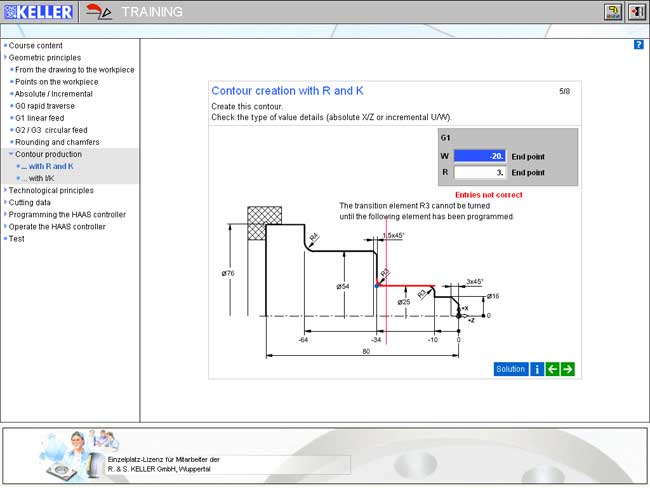Image resolution: width=650 pixels, height=488 pixels.
Task: Click the blue help question mark icon
Action: pyautogui.click(x=638, y=45)
